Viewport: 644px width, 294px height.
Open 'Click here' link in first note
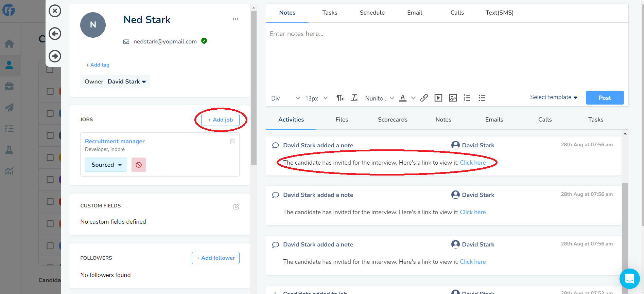coord(473,163)
